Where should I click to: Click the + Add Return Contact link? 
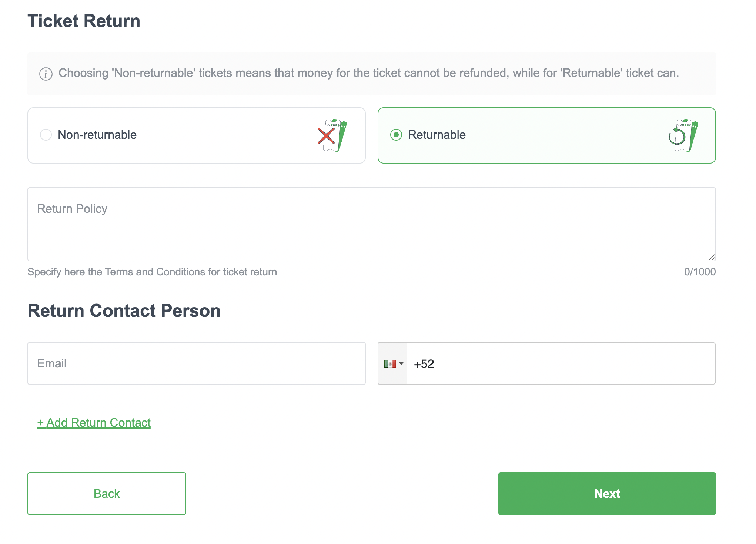pos(93,422)
